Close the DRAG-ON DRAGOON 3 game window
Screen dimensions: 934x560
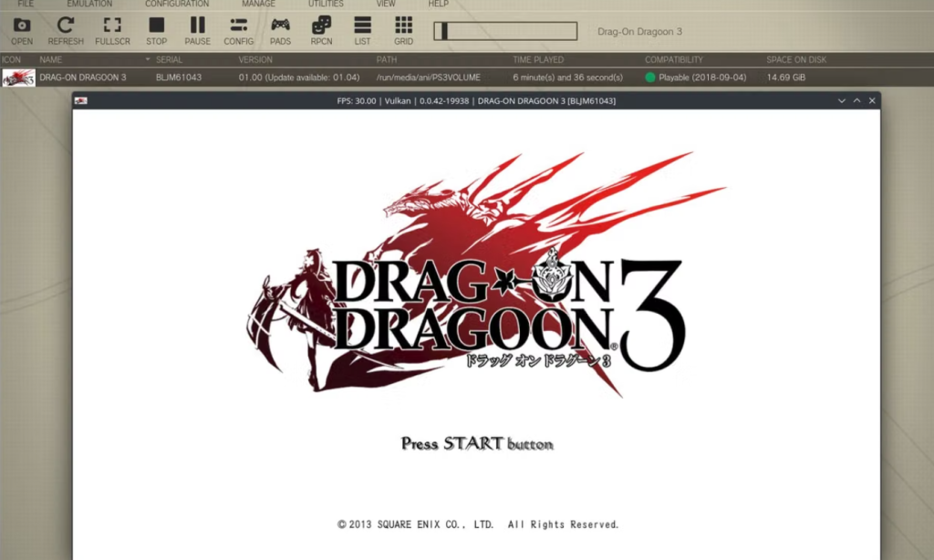(872, 100)
